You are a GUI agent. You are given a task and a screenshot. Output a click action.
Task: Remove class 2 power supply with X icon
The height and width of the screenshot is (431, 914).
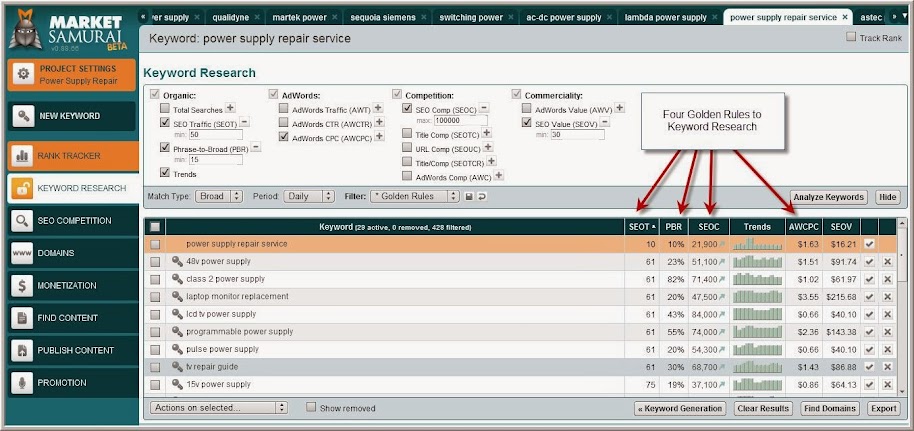click(887, 279)
